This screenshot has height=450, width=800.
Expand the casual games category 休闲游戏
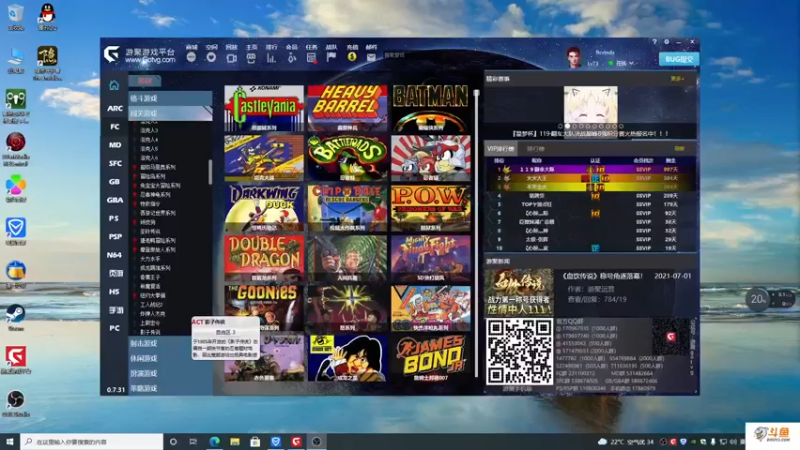click(x=170, y=359)
